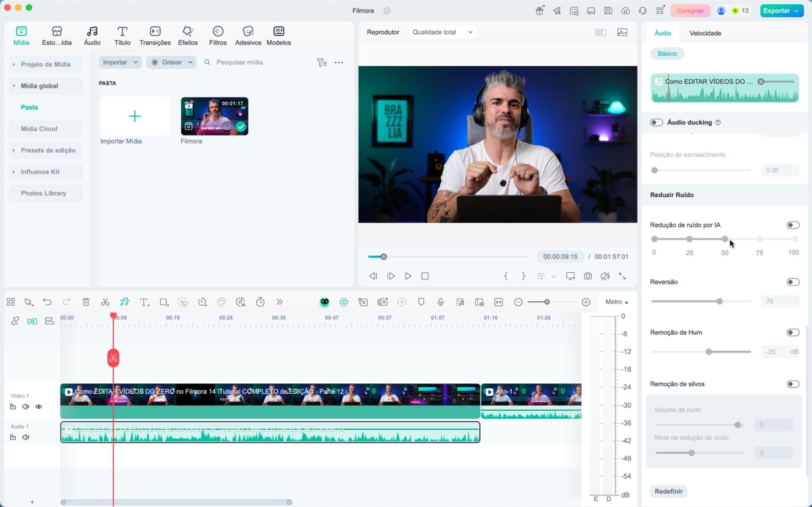The image size is (812, 507).
Task: Open the Efeitos tab
Action: coord(188,36)
